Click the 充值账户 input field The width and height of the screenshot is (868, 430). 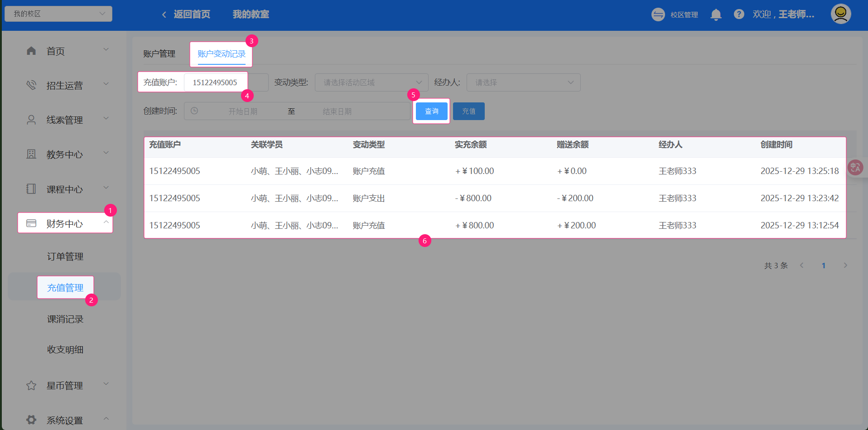coord(215,82)
